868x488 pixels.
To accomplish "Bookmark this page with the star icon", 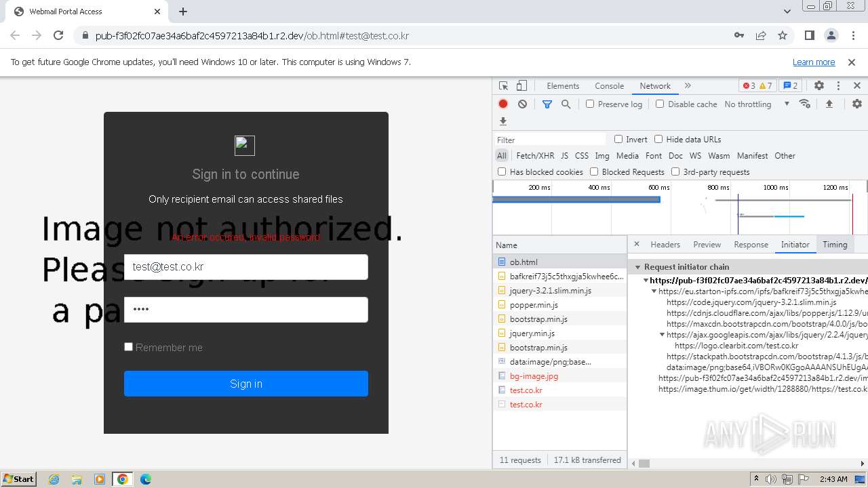I will tap(783, 35).
